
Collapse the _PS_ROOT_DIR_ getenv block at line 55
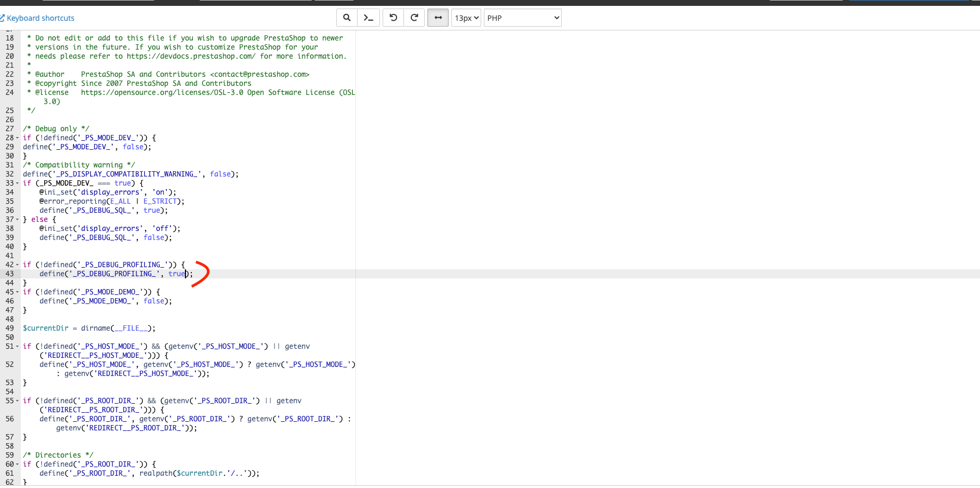(18, 401)
